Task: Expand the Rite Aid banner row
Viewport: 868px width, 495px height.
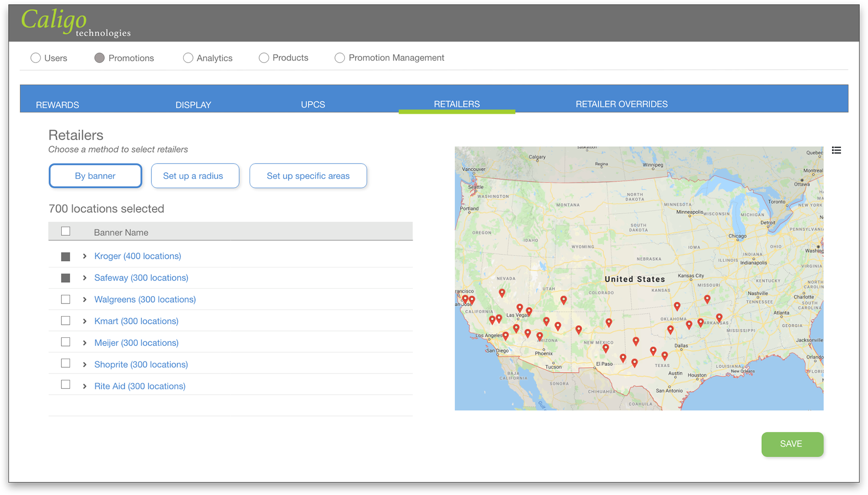Action: click(x=85, y=386)
